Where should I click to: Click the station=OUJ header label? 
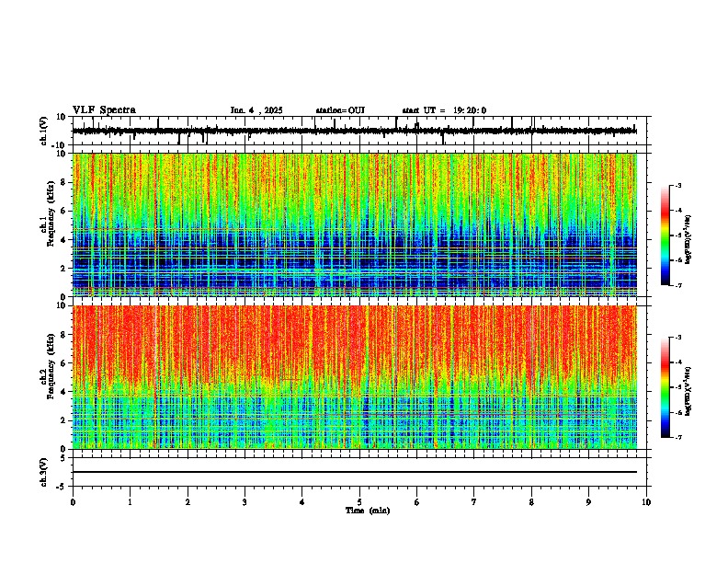click(340, 110)
